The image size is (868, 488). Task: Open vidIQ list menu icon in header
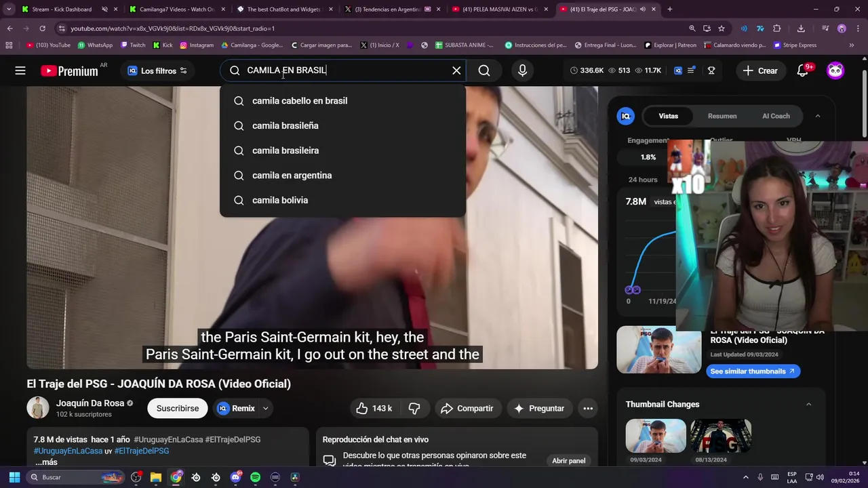point(691,70)
